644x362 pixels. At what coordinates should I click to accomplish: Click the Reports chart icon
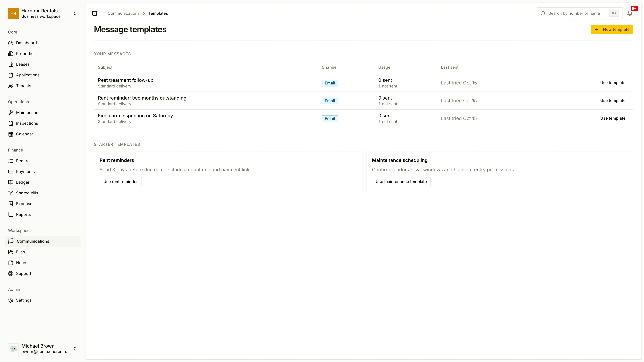click(x=11, y=215)
